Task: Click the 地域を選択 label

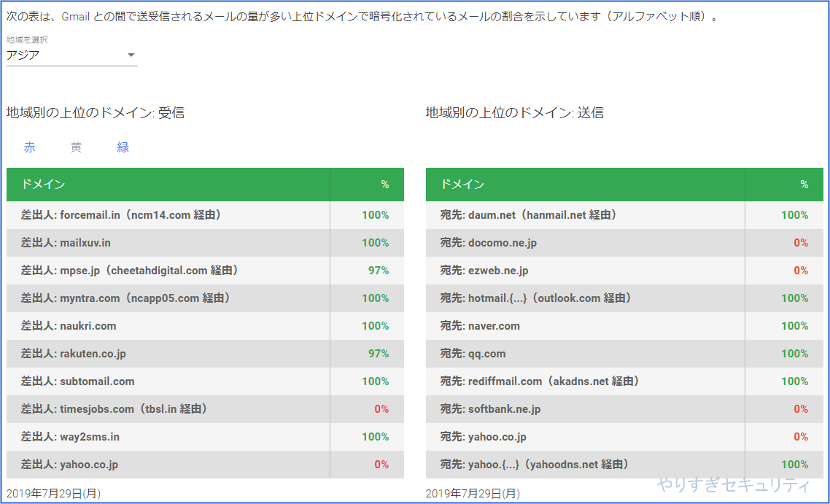Action: 27,39
